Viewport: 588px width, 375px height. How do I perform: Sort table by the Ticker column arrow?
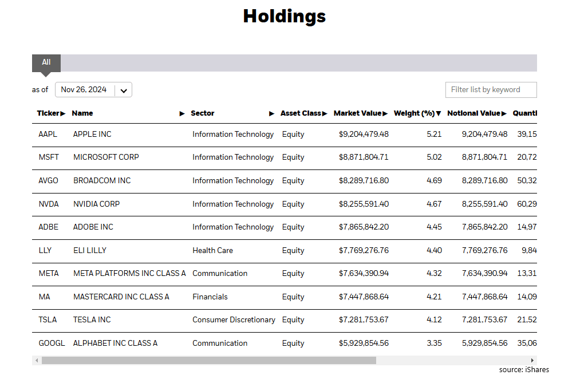(x=63, y=113)
